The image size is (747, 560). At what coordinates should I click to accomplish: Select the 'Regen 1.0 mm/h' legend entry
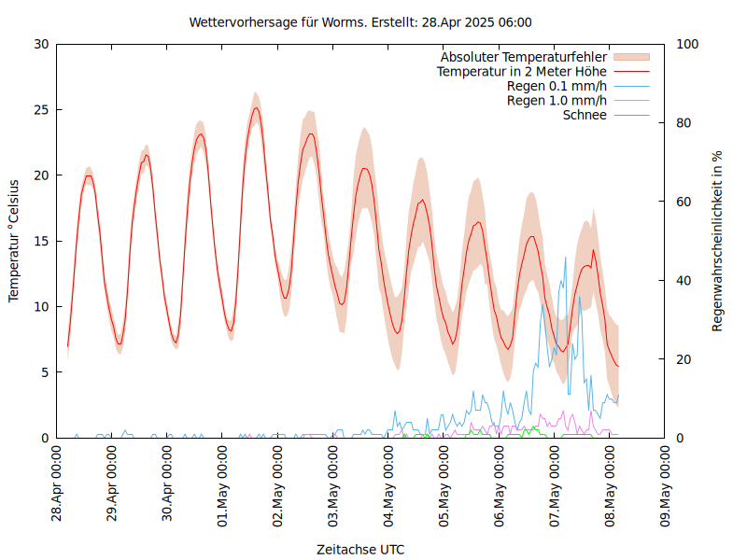pyautogui.click(x=557, y=101)
